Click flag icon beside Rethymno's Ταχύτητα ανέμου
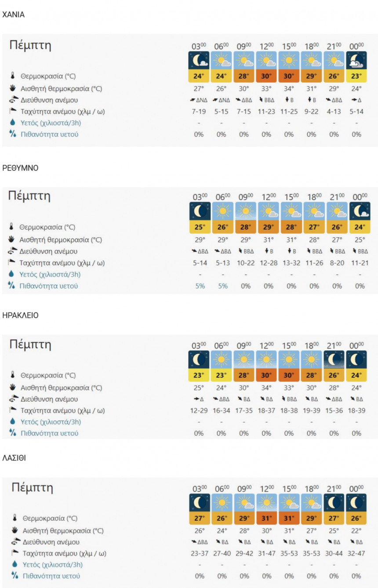 pyautogui.click(x=12, y=263)
